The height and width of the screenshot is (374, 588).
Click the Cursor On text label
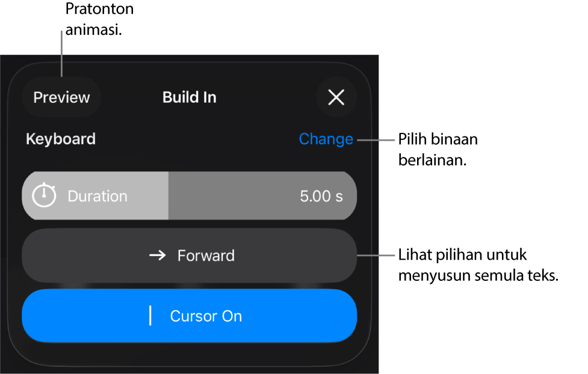pos(206,316)
